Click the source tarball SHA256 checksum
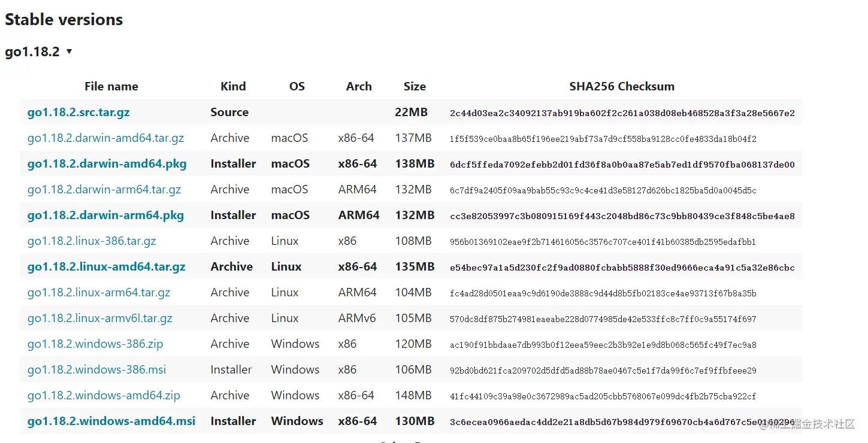Screen dimensions: 868x443 [622, 113]
